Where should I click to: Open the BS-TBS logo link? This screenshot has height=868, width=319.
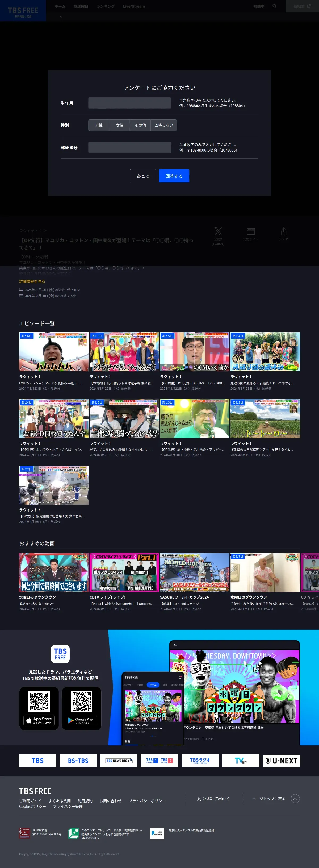coord(78,761)
